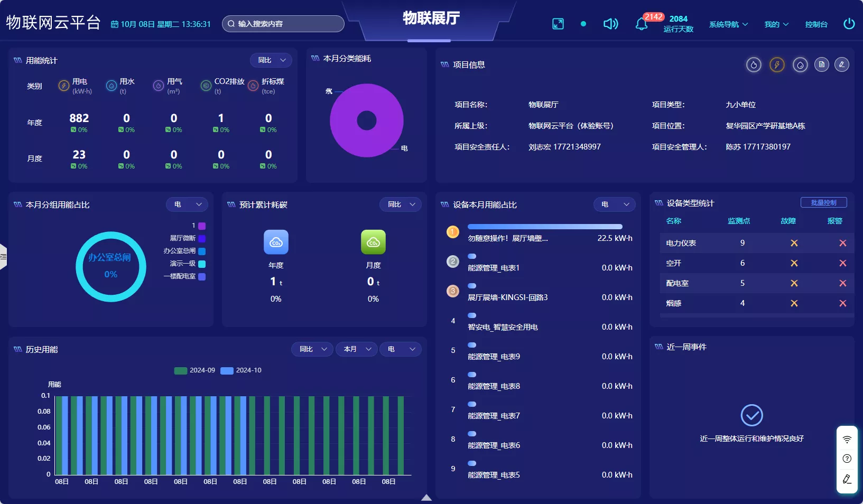Open 同比 dropdown in 预计累计耗碳
863x504 pixels.
(401, 204)
